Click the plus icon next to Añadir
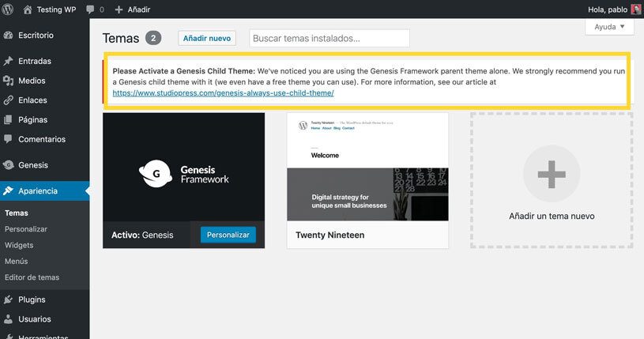This screenshot has height=339, width=644. 119,9
